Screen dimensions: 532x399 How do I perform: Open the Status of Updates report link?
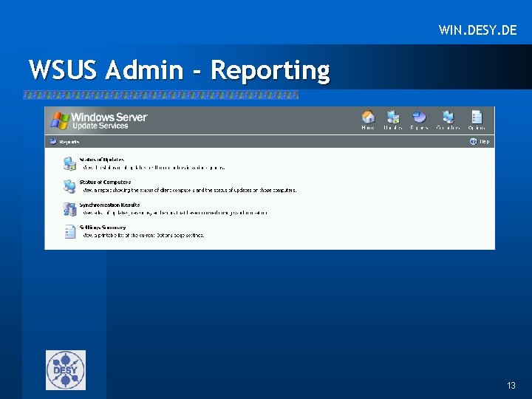point(102,160)
